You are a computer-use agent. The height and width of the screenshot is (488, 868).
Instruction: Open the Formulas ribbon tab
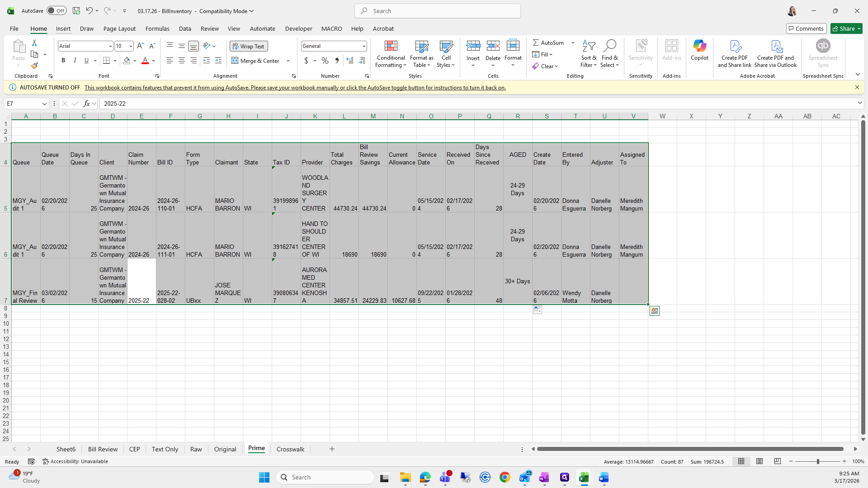[157, 28]
